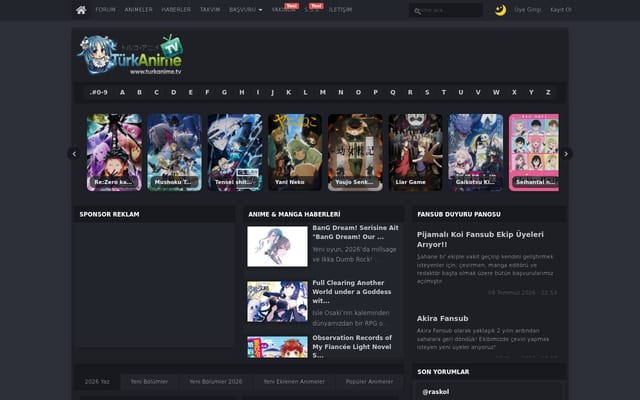This screenshot has height=400, width=640.
Task: Click the magnifier search icon
Action: pos(417,11)
